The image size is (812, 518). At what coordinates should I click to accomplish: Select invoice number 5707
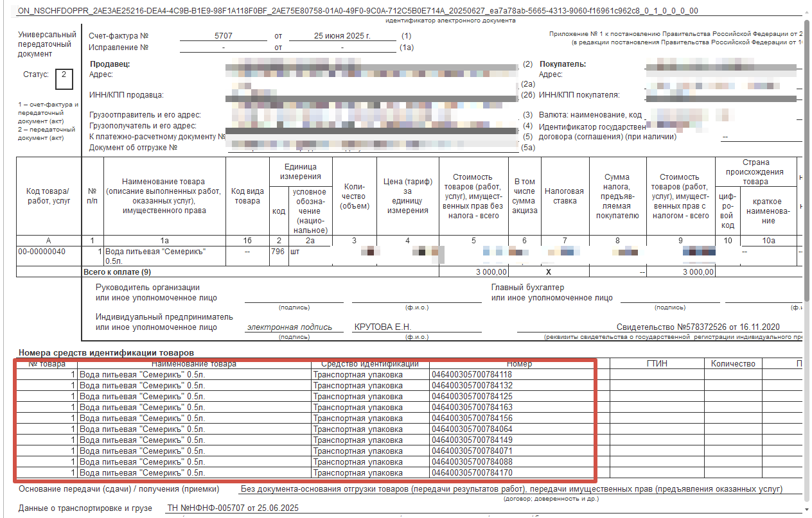[222, 36]
